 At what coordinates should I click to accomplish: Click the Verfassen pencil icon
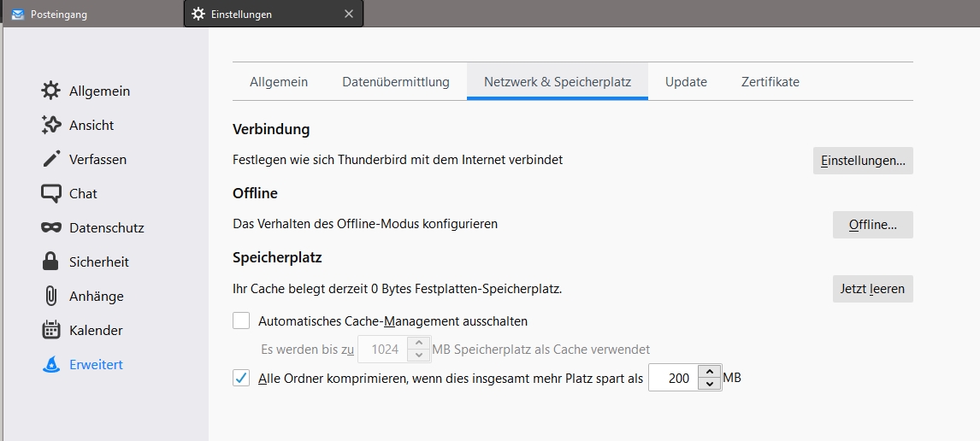[51, 159]
